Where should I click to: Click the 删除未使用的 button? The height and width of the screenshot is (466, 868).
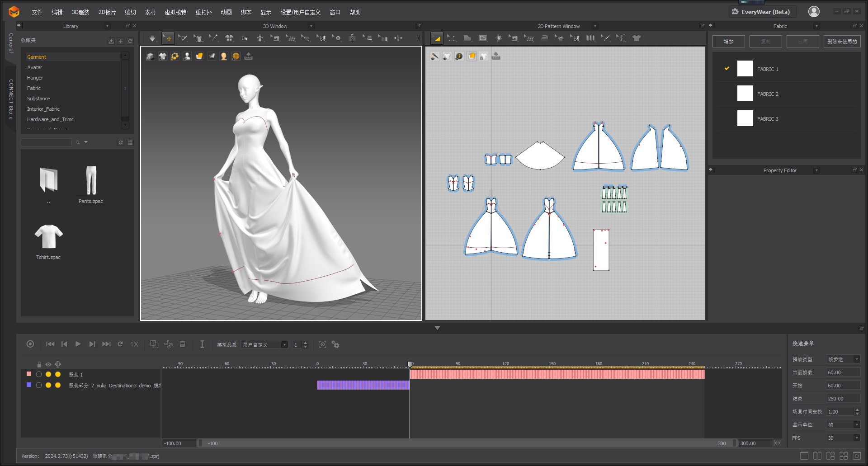coord(842,42)
